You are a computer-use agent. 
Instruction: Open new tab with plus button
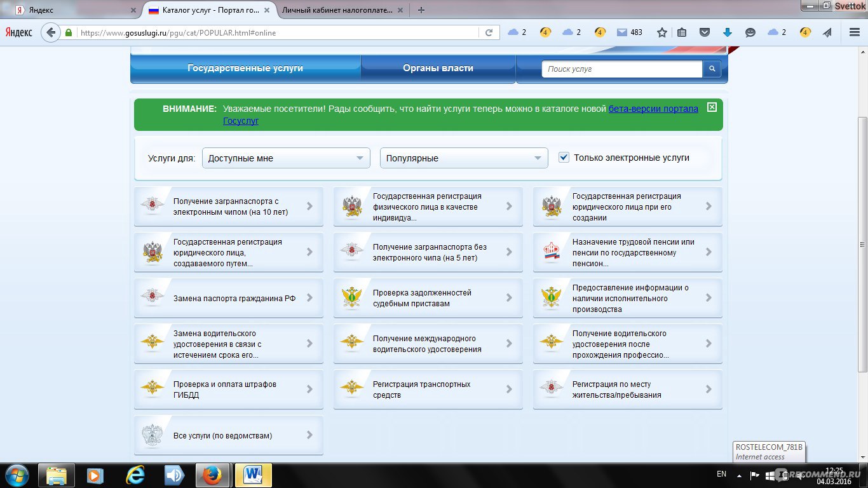[421, 10]
